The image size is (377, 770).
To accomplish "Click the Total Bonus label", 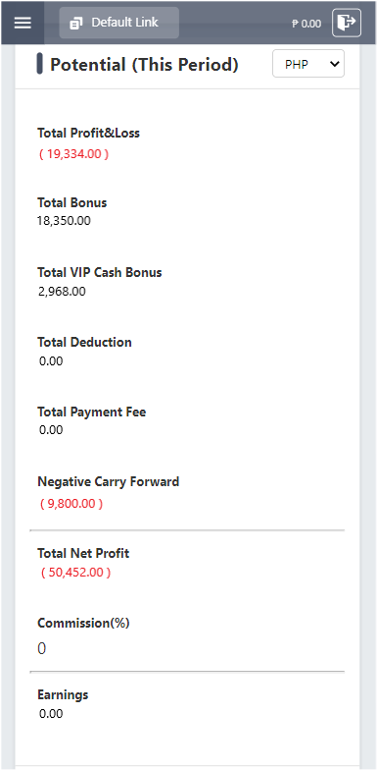I will (72, 202).
